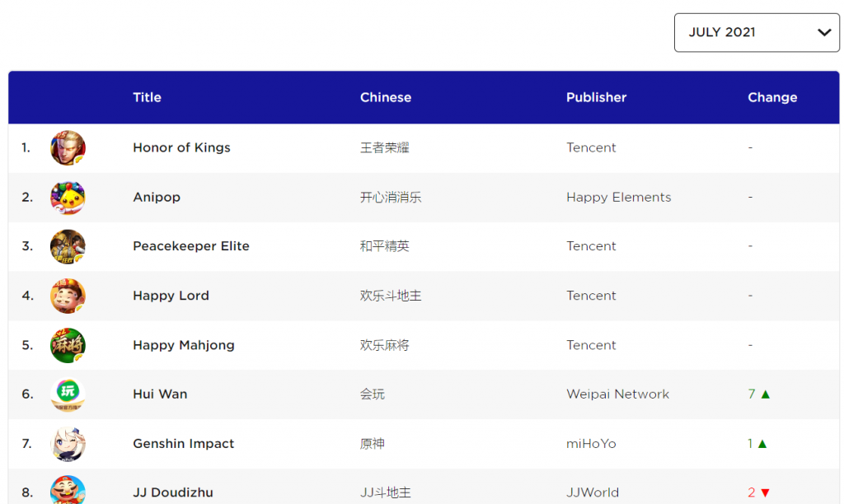Click the change value 1 for Genshin Impact
Viewport: 844px width, 504px height.
[750, 444]
